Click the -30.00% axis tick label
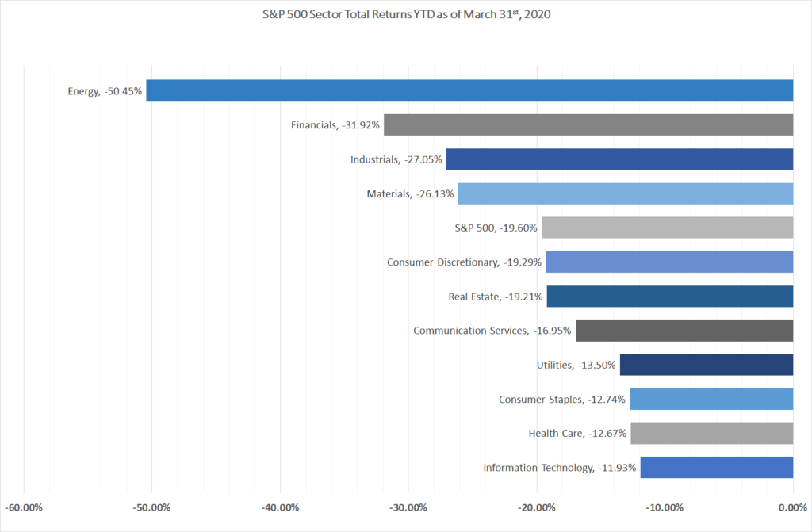The height and width of the screenshot is (532, 812). tap(408, 507)
